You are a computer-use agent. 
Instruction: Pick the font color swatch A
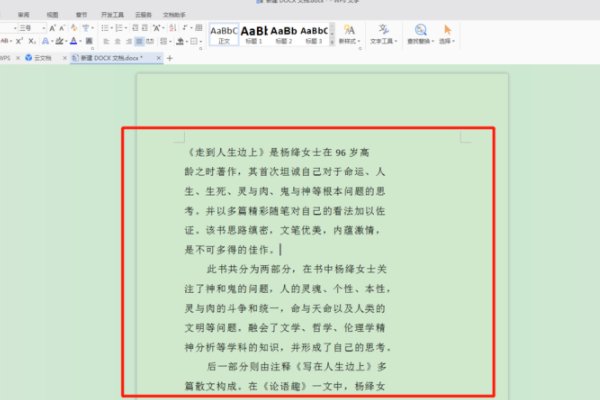coord(73,41)
